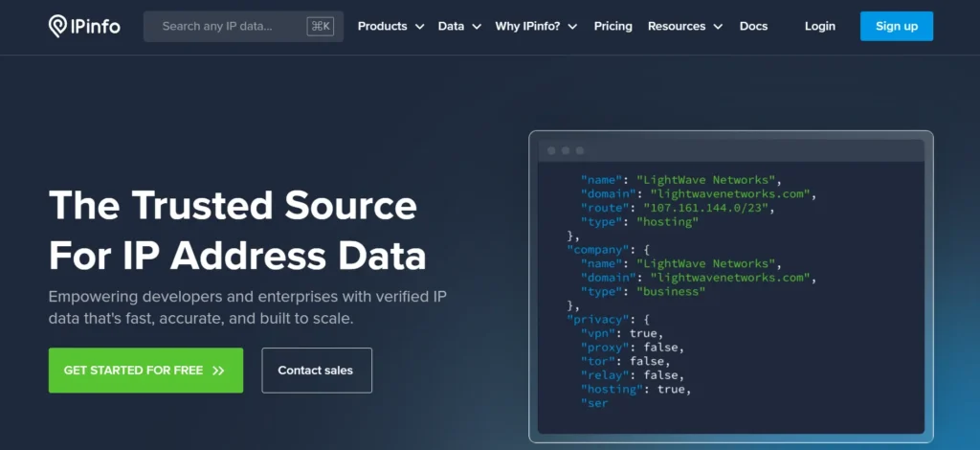Click the ⌘K shortcut badge in search
Image resolution: width=980 pixels, height=450 pixels.
(x=320, y=26)
